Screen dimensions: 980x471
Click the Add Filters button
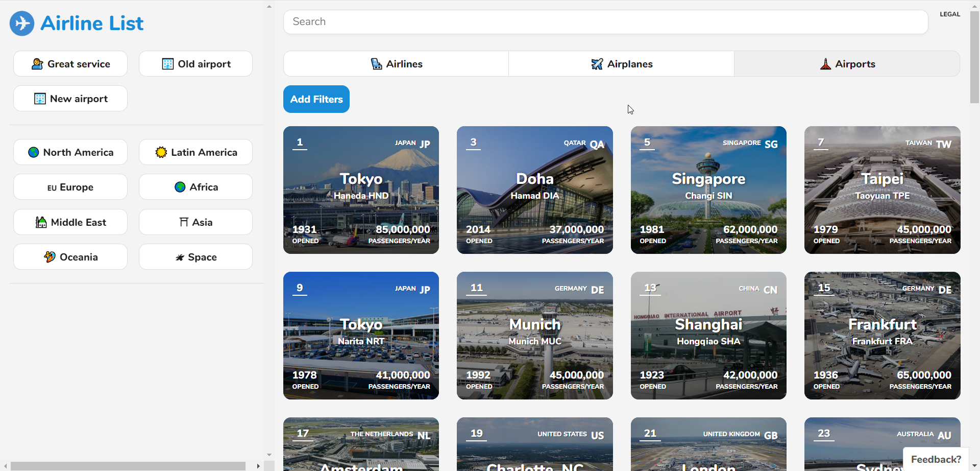tap(316, 99)
